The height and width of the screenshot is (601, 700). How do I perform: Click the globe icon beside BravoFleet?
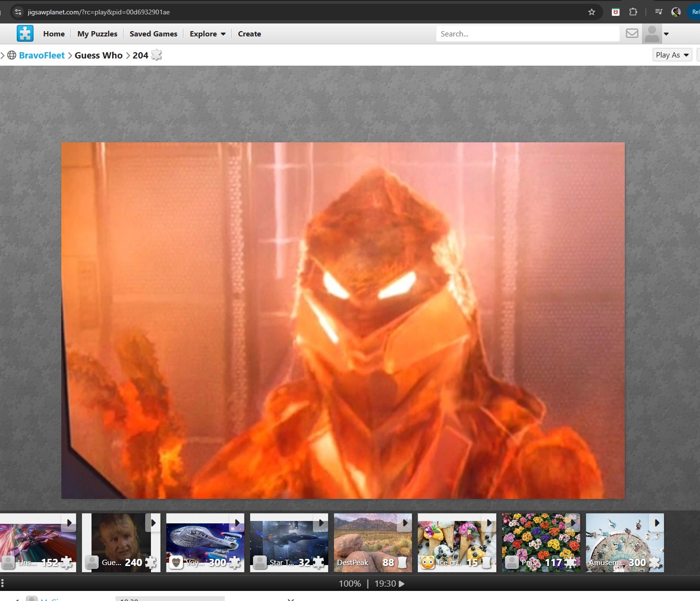tap(12, 55)
